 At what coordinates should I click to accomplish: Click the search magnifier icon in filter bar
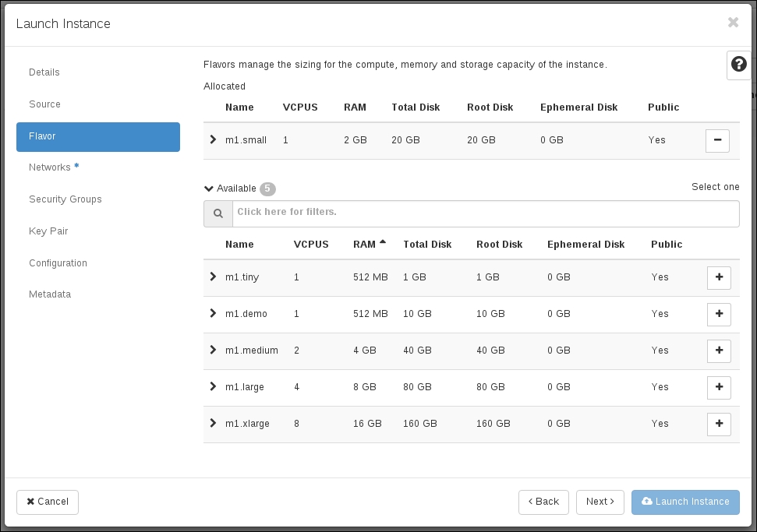point(218,213)
